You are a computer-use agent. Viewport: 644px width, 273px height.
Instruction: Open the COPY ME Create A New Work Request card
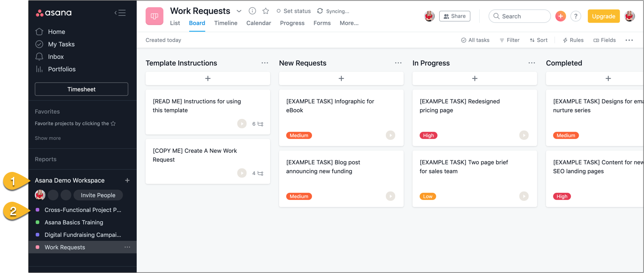pyautogui.click(x=208, y=161)
